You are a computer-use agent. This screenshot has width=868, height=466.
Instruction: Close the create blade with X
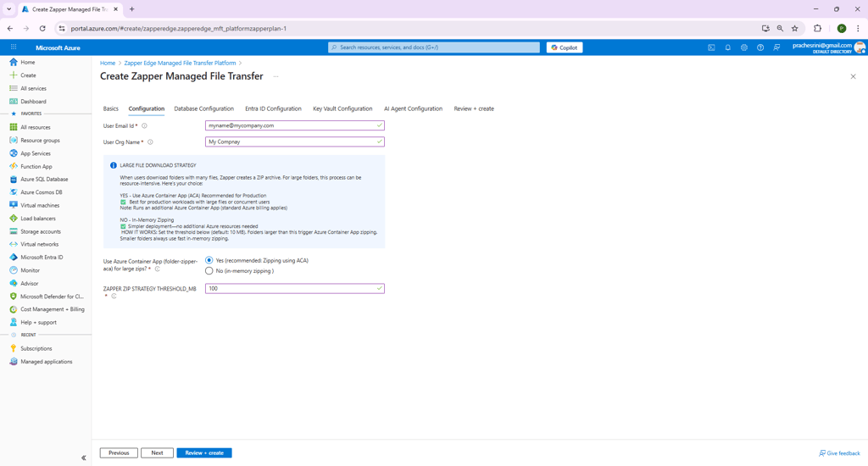coord(853,76)
